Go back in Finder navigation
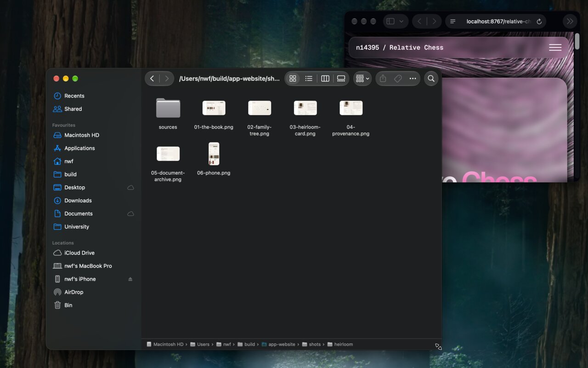 (152, 79)
